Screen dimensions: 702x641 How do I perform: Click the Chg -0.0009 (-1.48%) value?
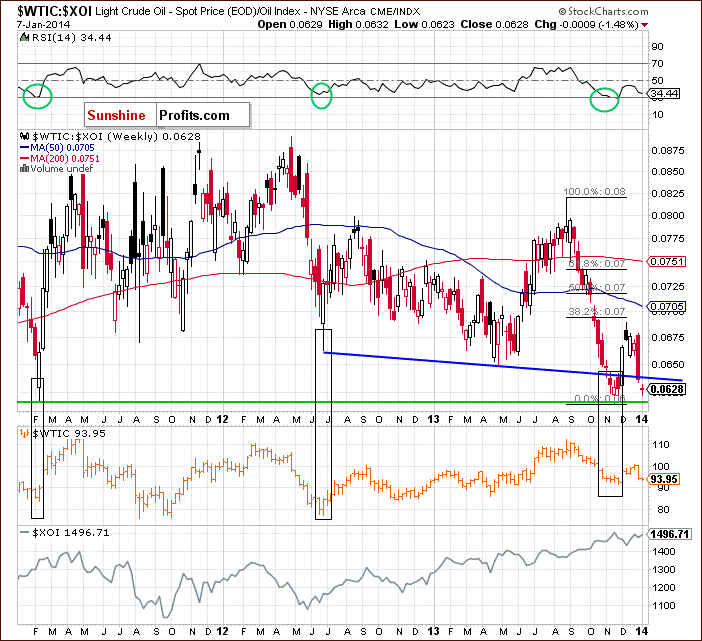tap(586, 25)
